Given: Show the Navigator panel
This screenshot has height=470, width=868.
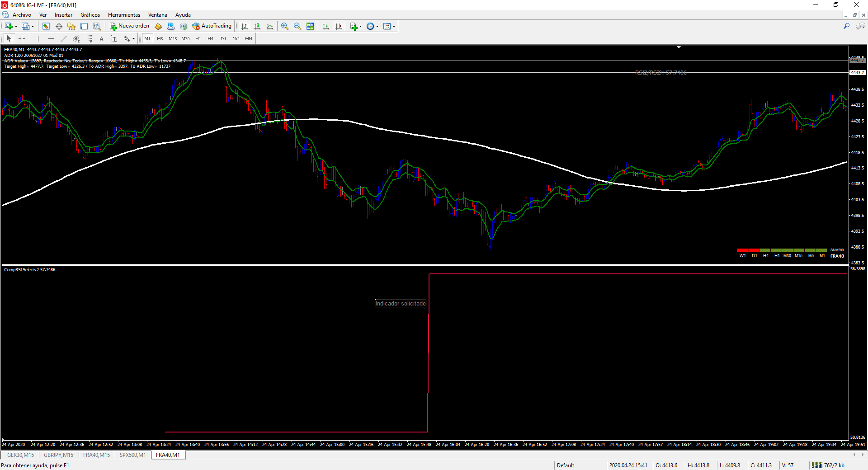Looking at the screenshot, I should pyautogui.click(x=71, y=26).
